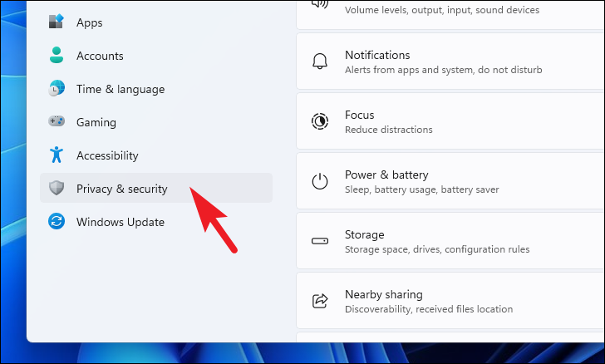The image size is (605, 364).
Task: Go to Windows Update section
Action: tap(156, 222)
